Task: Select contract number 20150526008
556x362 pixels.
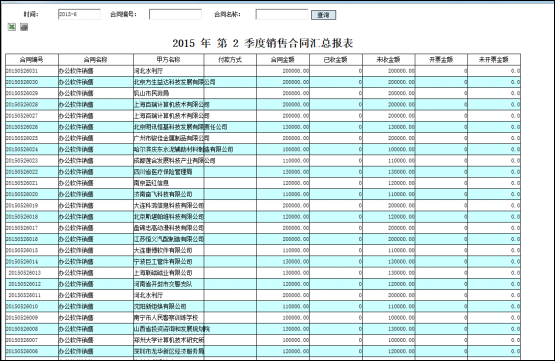Action: pyautogui.click(x=22, y=329)
